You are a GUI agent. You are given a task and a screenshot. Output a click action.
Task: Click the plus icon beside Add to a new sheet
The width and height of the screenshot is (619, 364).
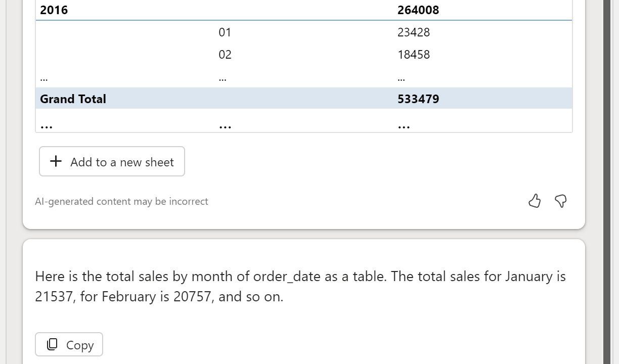tap(56, 161)
